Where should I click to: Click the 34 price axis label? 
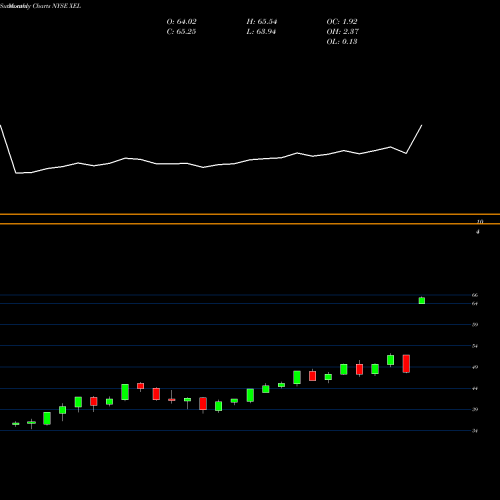tap(475, 431)
